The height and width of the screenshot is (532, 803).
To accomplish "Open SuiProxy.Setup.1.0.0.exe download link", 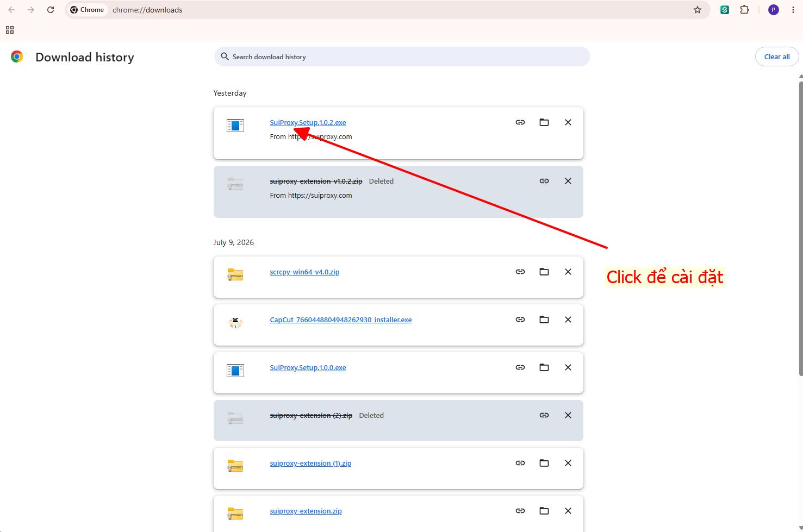I will 308,368.
